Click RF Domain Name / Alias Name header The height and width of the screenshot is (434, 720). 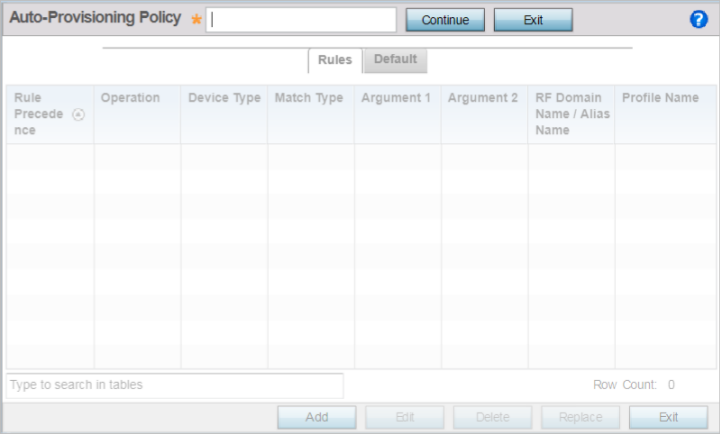click(571, 114)
